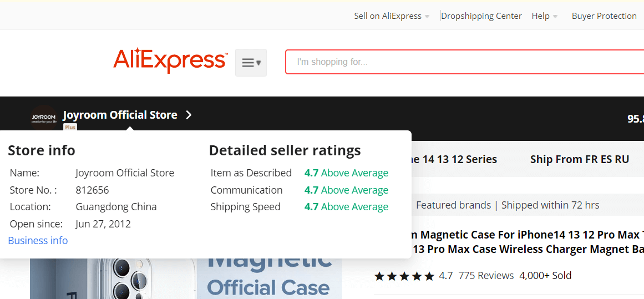Open the hamburger categories menu icon
Image resolution: width=644 pixels, height=299 pixels.
coord(251,63)
